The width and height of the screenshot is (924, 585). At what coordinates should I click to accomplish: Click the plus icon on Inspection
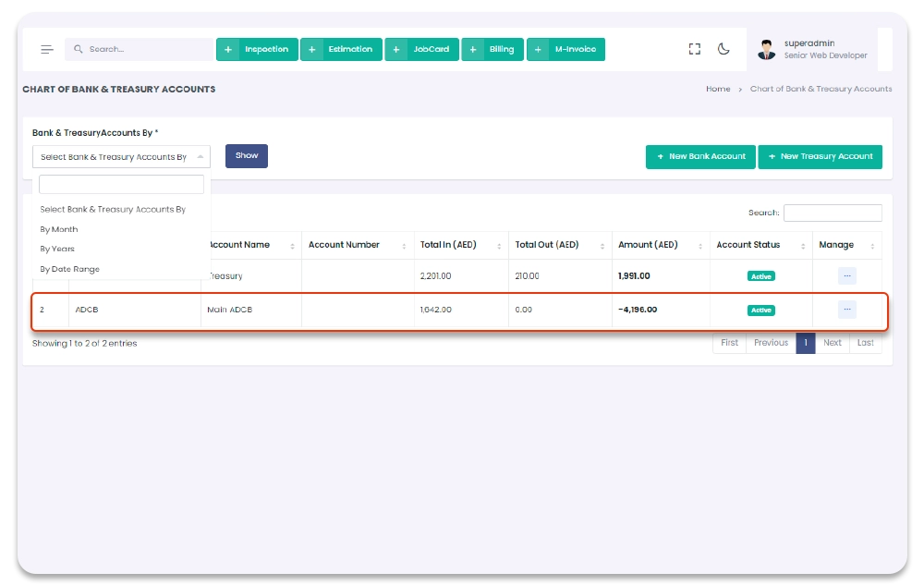tap(228, 50)
